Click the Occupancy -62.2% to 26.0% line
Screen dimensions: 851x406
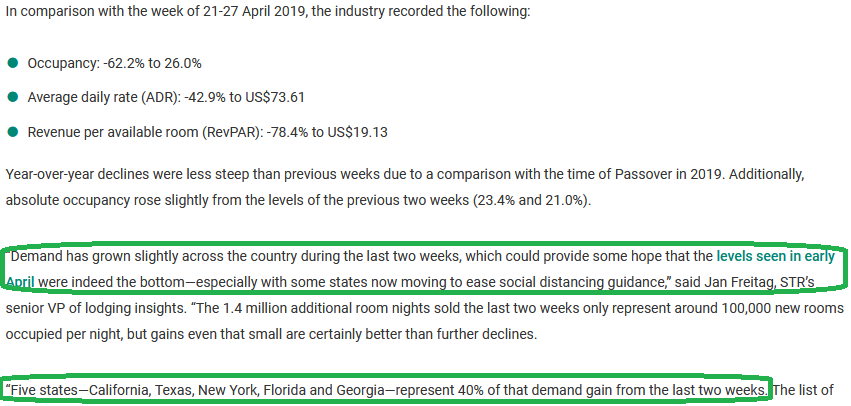[115, 64]
